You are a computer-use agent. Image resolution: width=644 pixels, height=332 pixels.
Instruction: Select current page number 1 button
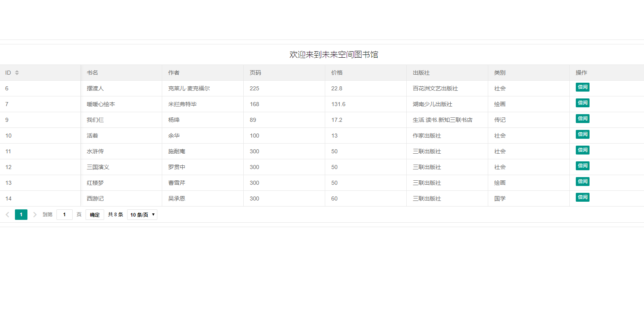point(21,215)
